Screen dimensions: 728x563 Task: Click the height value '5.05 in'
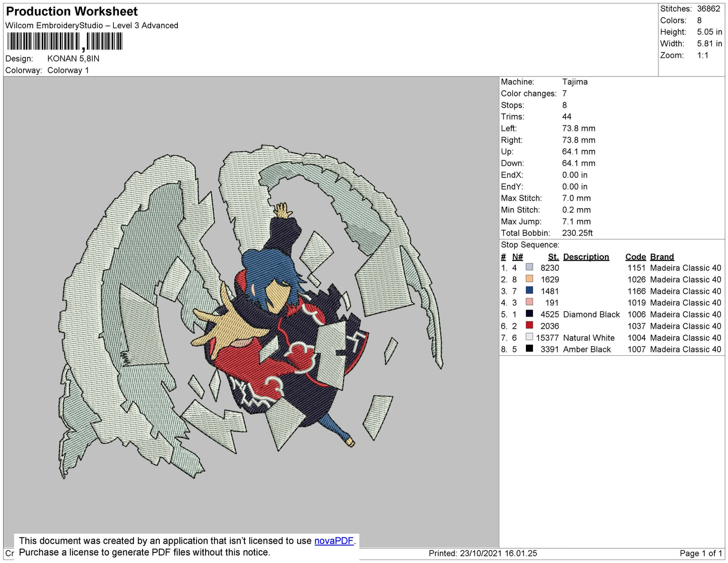[x=709, y=32]
